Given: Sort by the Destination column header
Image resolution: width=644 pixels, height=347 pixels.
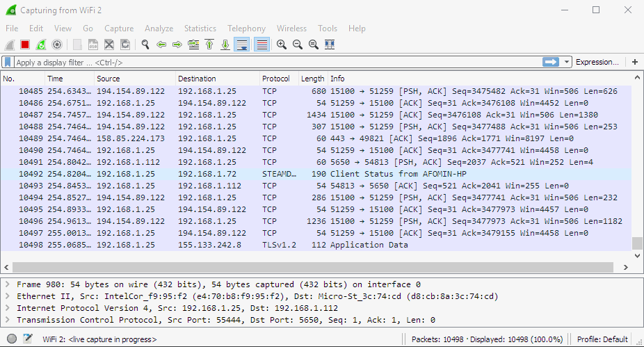Looking at the screenshot, I should pos(218,79).
